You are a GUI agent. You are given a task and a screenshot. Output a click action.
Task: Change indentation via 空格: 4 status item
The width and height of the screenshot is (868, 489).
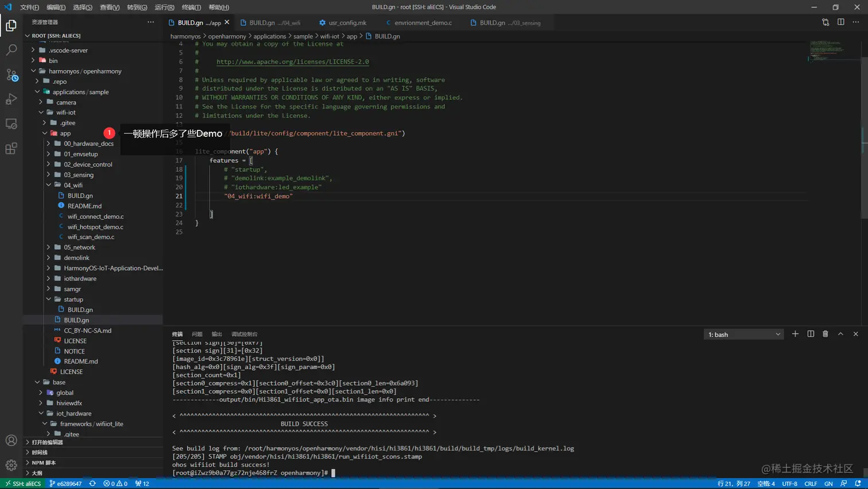tap(766, 484)
